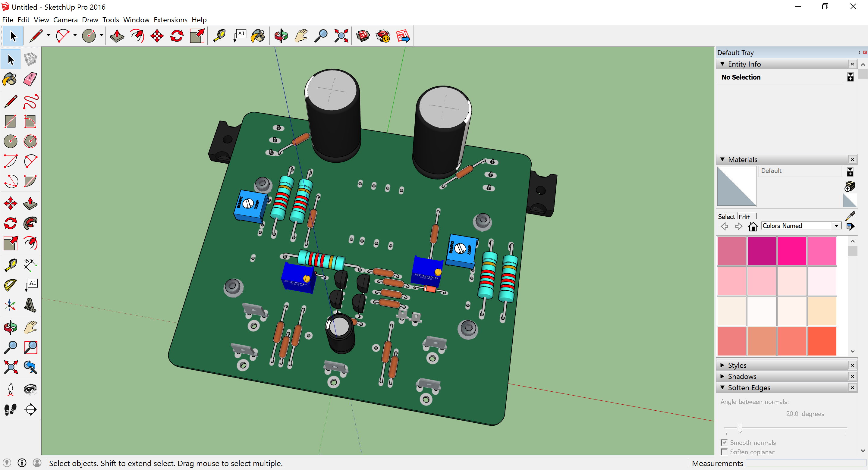Open 3D Warehouse from top toolbar
The height and width of the screenshot is (470, 868).
[363, 36]
